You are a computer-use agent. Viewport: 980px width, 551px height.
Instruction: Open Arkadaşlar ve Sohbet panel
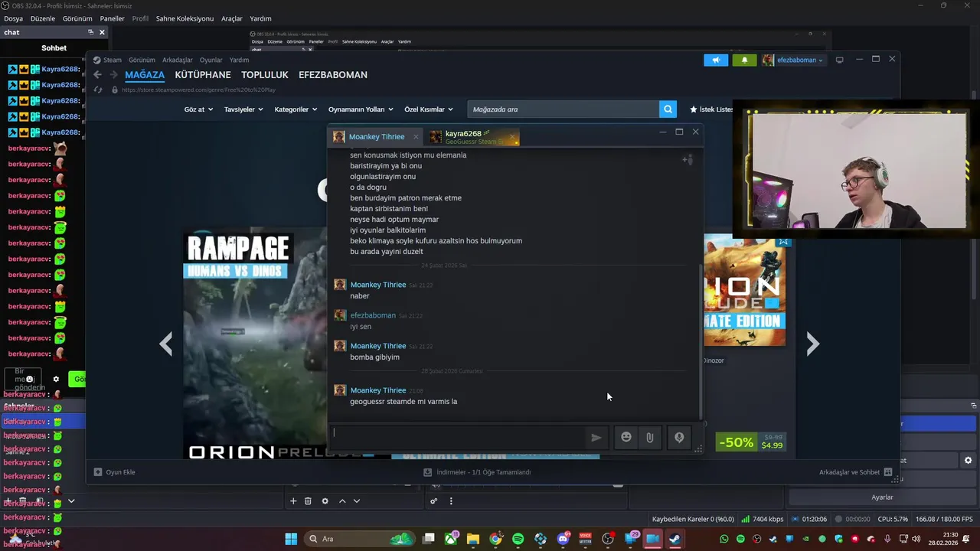tap(855, 472)
